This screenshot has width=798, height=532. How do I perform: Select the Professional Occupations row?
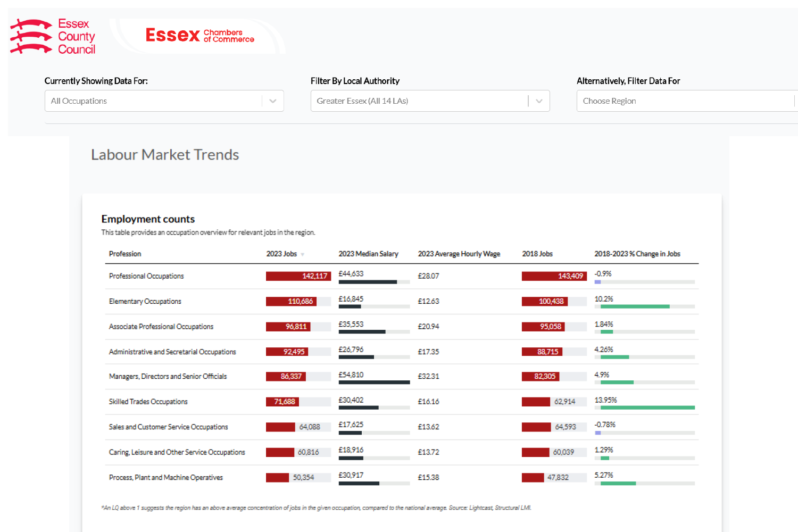tap(146, 276)
